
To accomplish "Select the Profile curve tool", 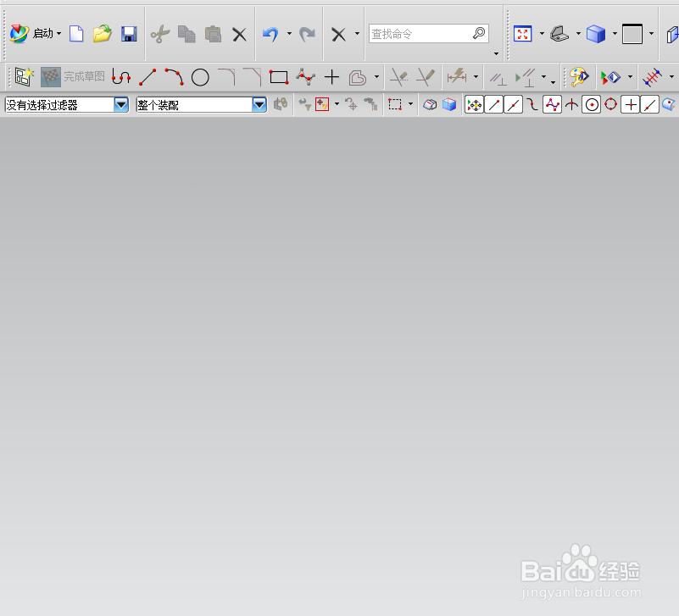I will (x=121, y=77).
